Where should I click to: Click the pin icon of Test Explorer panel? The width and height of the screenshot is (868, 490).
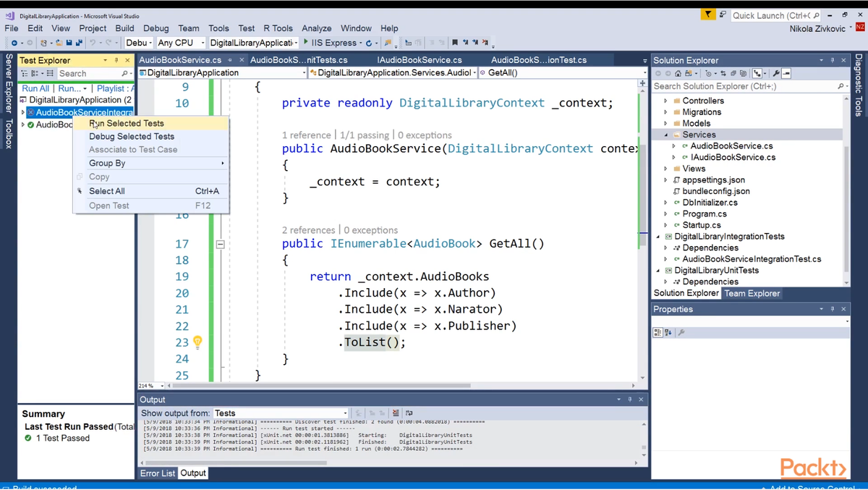click(x=116, y=60)
